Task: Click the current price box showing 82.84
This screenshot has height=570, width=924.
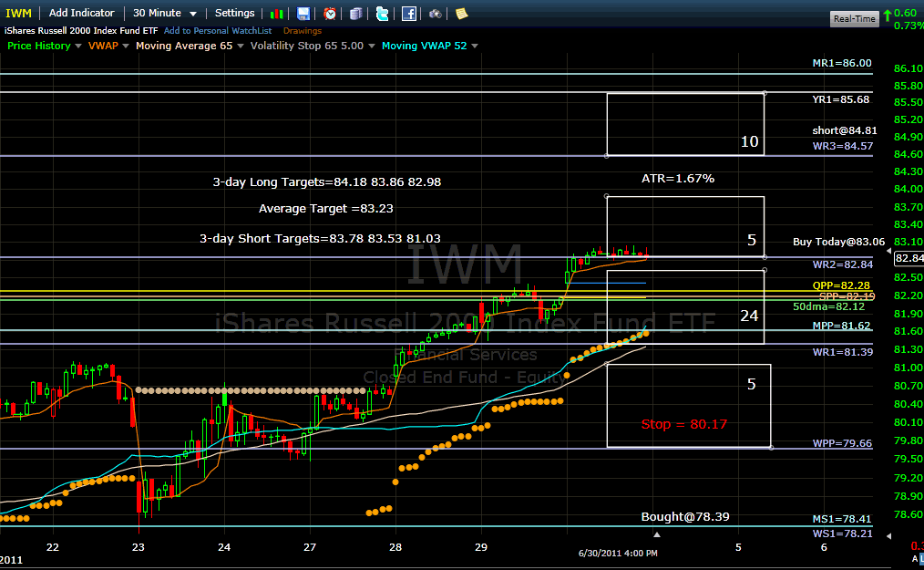Action: click(909, 258)
